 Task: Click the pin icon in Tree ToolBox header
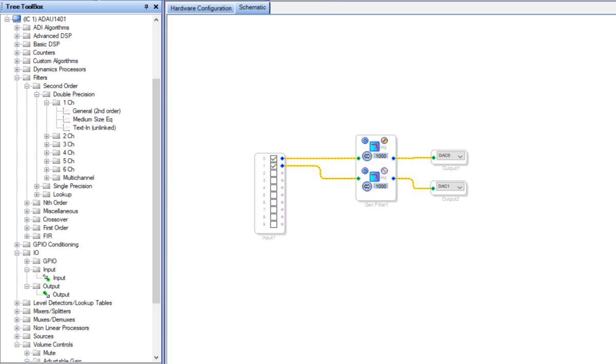[146, 7]
